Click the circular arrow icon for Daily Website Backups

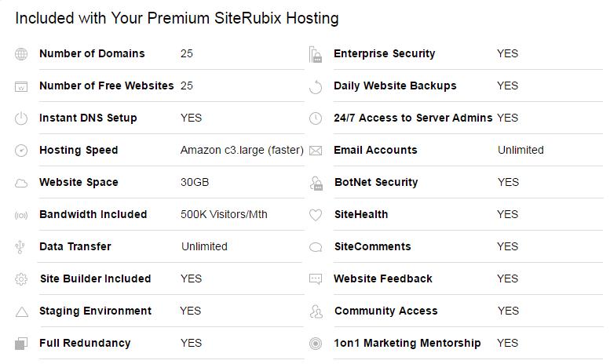pyautogui.click(x=316, y=87)
